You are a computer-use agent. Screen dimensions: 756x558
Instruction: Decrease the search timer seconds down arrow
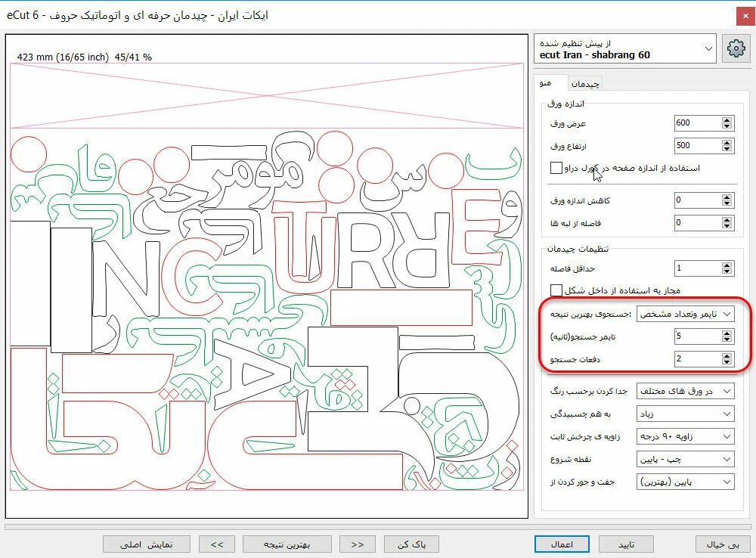pos(727,339)
